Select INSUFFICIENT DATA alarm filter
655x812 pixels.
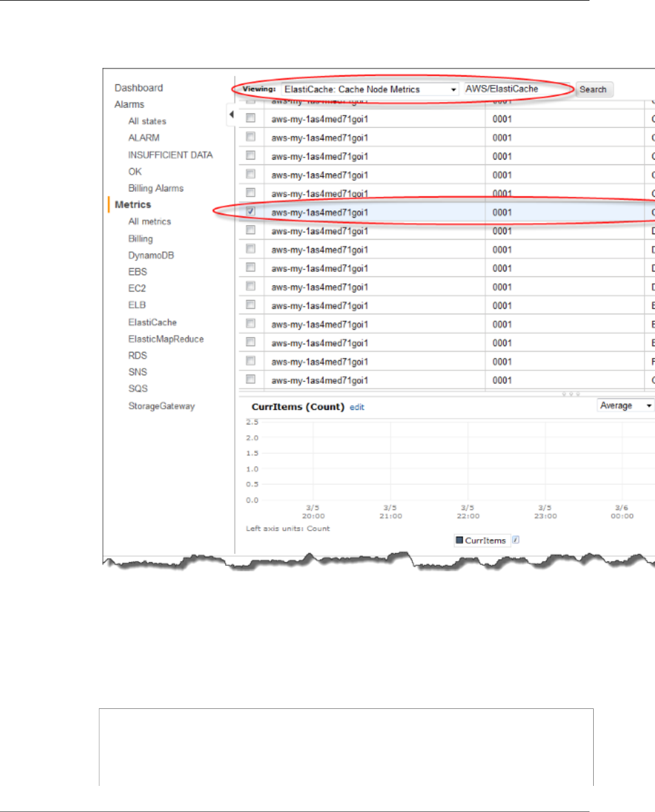pyautogui.click(x=170, y=155)
